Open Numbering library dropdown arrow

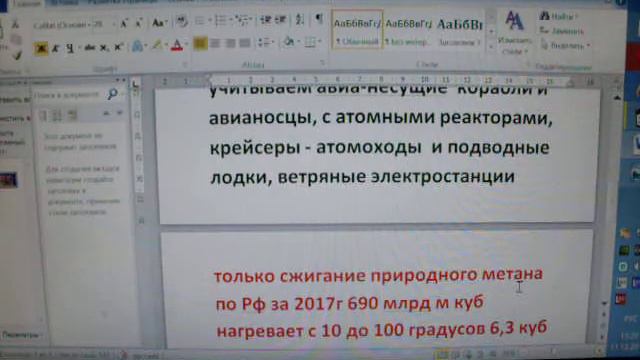pyautogui.click(x=230, y=20)
